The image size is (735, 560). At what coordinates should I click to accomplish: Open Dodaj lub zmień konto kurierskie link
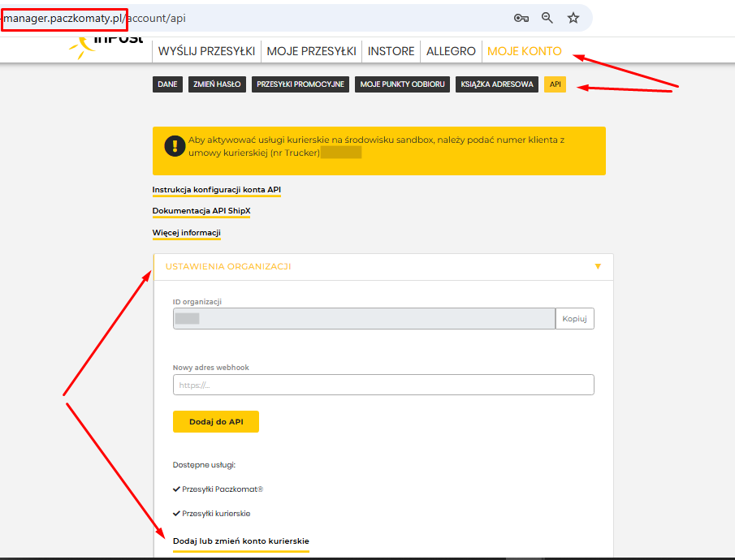pyautogui.click(x=241, y=541)
